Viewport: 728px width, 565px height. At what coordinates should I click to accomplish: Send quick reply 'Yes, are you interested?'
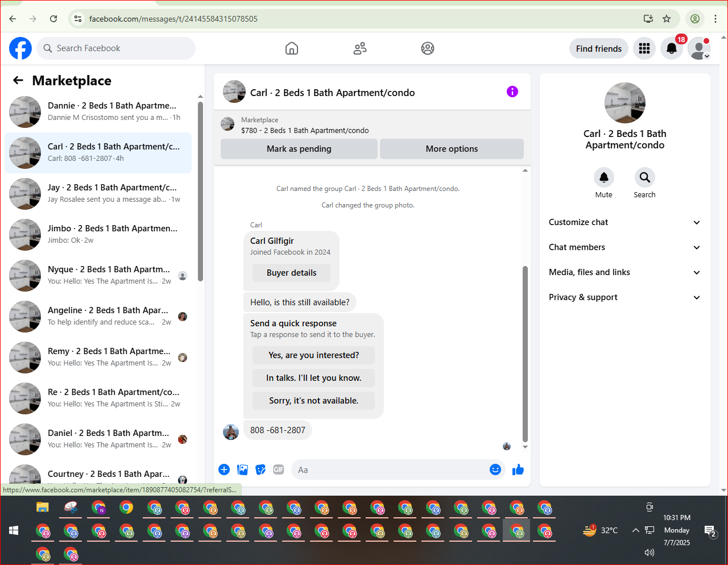313,355
